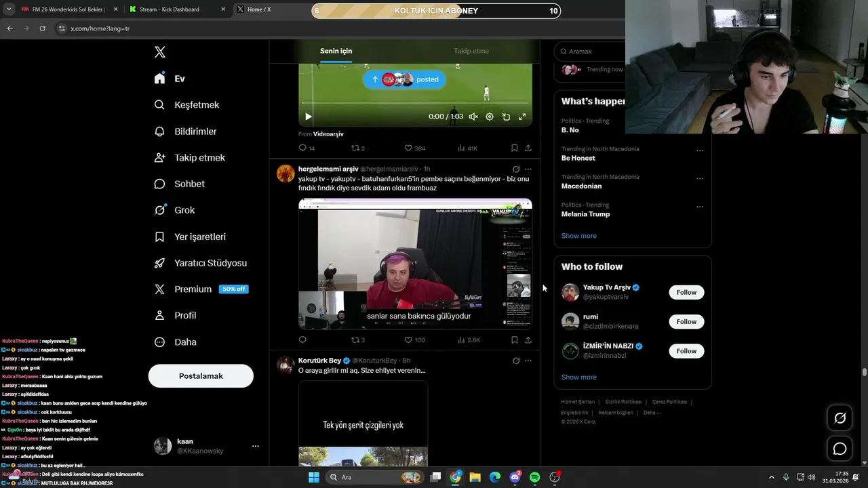Open Profil page
The width and height of the screenshot is (868, 488).
click(175, 316)
